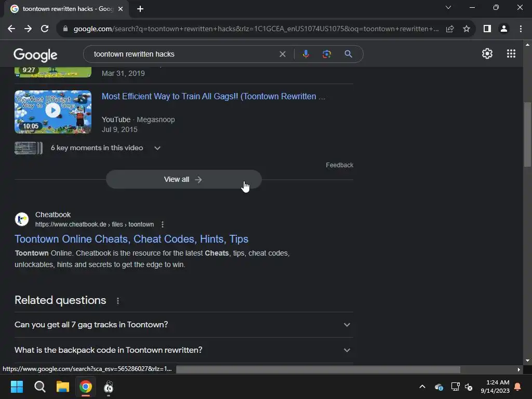Open Google apps grid
This screenshot has width=532, height=399.
point(511,54)
